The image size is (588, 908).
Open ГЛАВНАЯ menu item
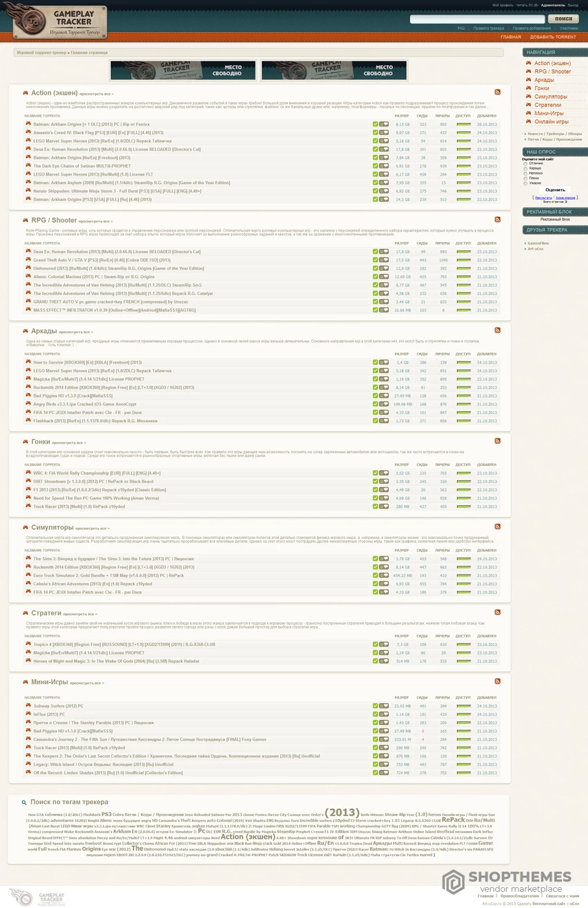pyautogui.click(x=510, y=37)
